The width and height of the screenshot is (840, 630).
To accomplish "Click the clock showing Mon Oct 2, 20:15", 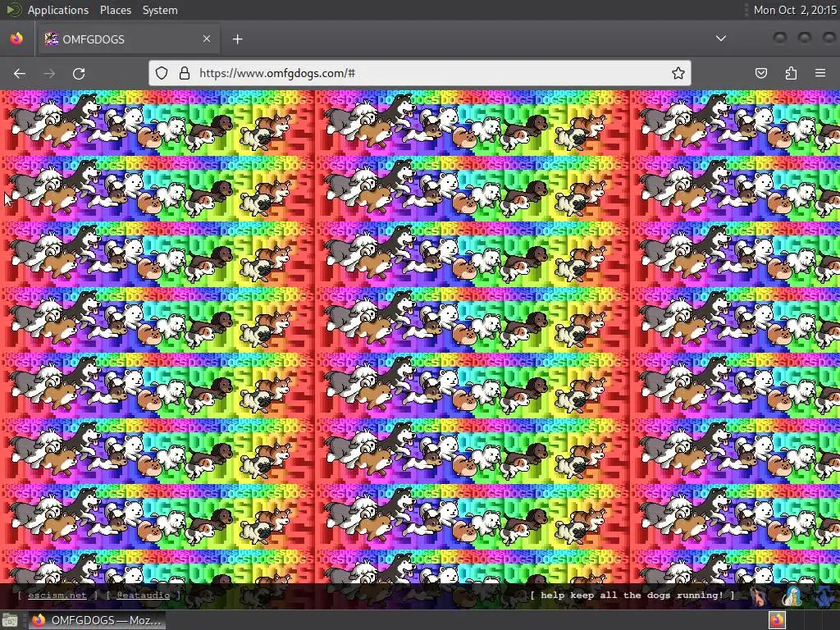I will pyautogui.click(x=794, y=10).
